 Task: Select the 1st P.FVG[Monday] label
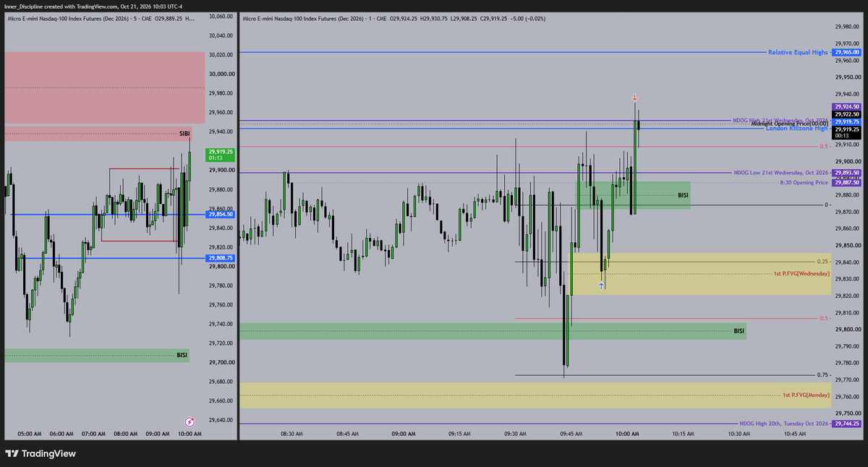click(x=806, y=395)
